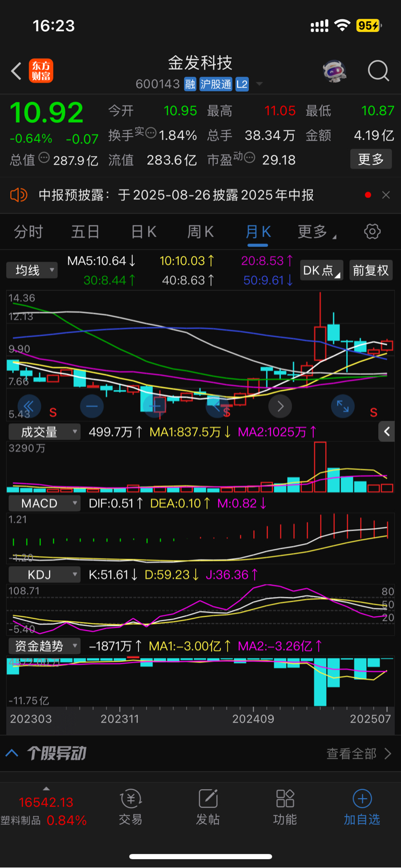Open the 资金趋势 indicator dropdown

(44, 646)
